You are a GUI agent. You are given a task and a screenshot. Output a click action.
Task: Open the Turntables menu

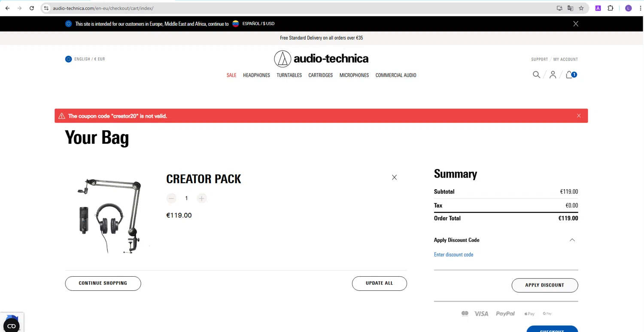289,75
